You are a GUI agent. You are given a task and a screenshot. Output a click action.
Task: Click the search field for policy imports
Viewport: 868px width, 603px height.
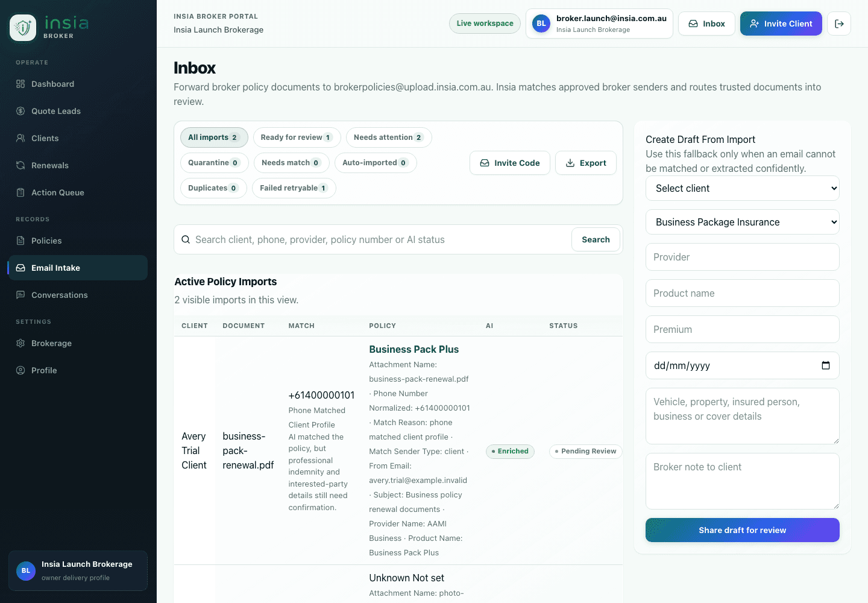[380, 239]
